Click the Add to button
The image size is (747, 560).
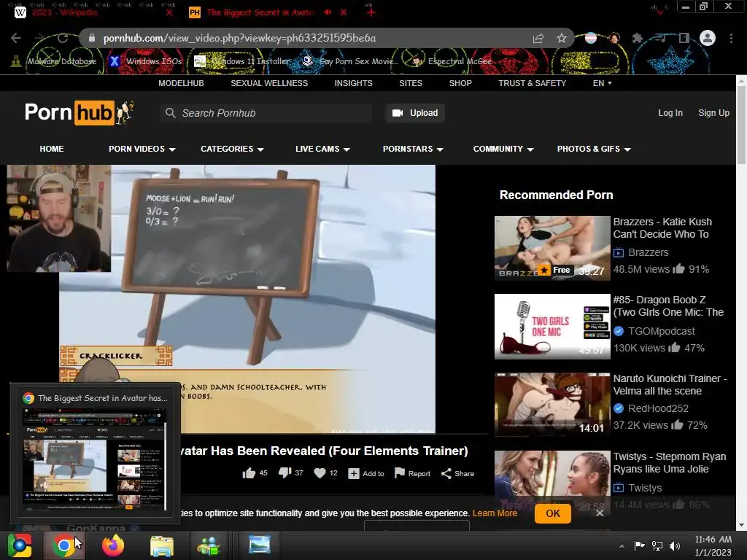coord(366,473)
